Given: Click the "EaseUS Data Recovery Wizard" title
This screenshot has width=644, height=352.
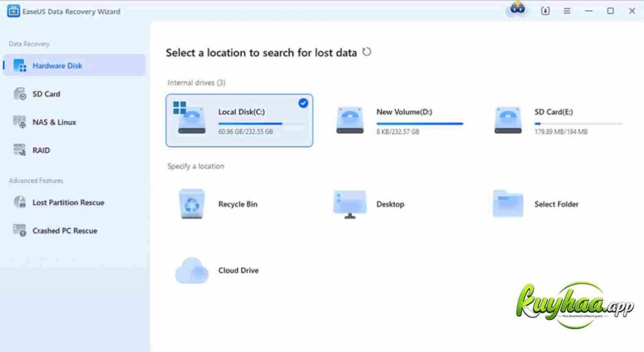Looking at the screenshot, I should click(x=71, y=11).
